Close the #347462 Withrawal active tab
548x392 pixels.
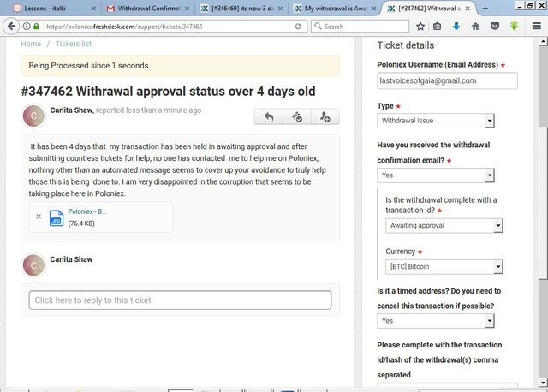(x=468, y=9)
